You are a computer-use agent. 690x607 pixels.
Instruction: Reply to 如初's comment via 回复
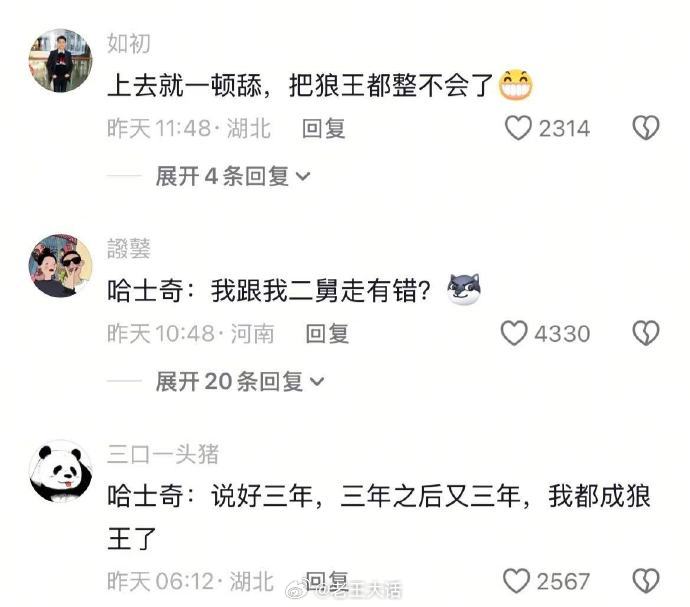coord(323,129)
